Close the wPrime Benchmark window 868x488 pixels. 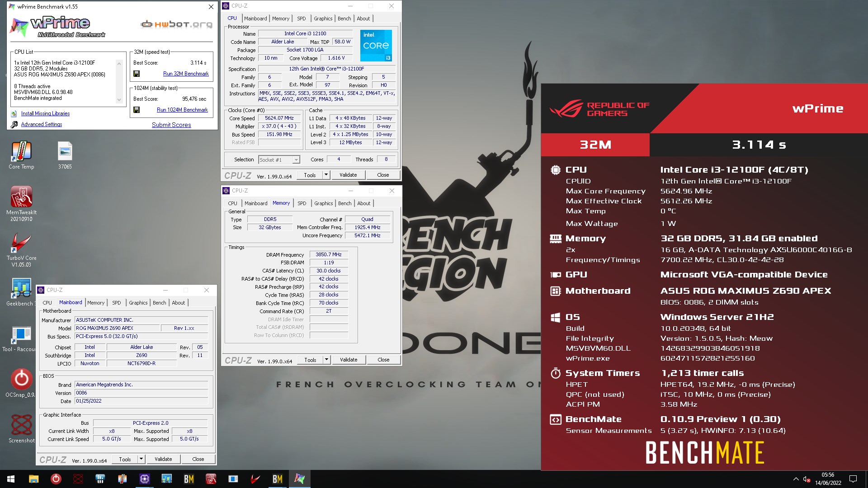(211, 7)
